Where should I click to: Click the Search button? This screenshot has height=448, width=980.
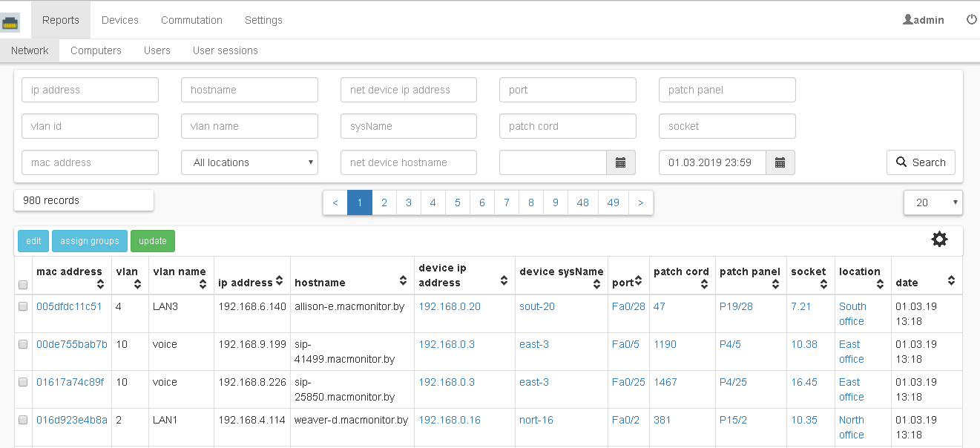(920, 162)
